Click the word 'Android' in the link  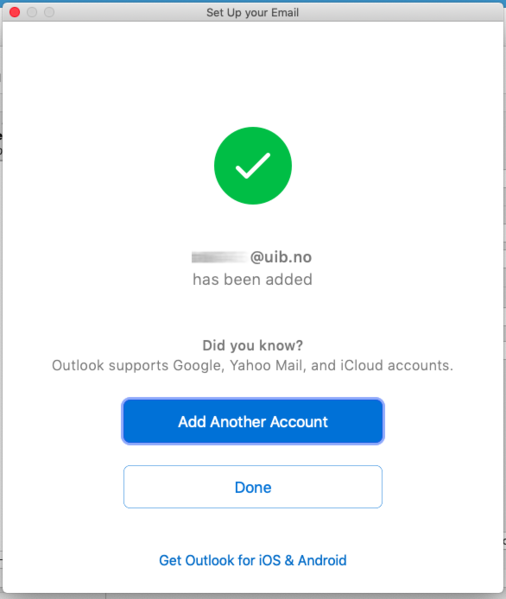322,560
